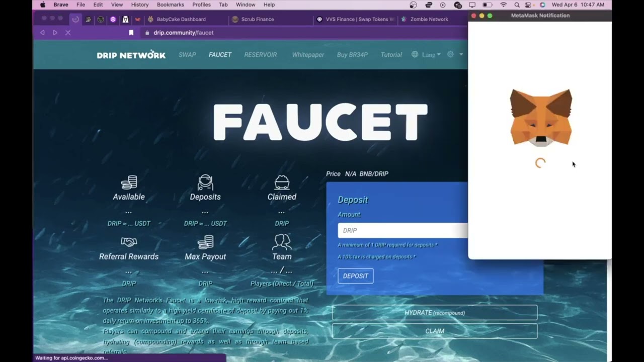Go back with browser back arrow
Image resolution: width=644 pixels, height=362 pixels.
[x=42, y=33]
